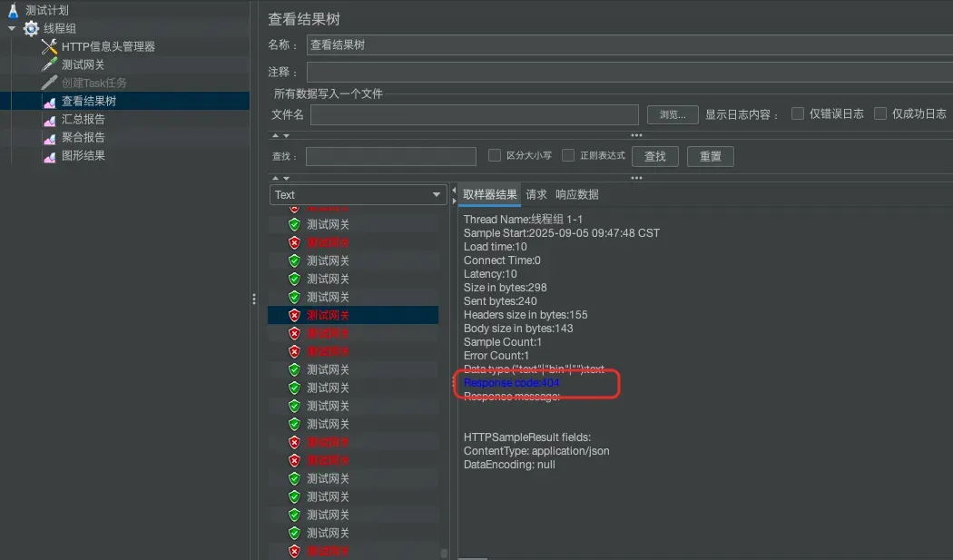Switch to the 请求 tab
The width and height of the screenshot is (953, 560).
coord(536,194)
